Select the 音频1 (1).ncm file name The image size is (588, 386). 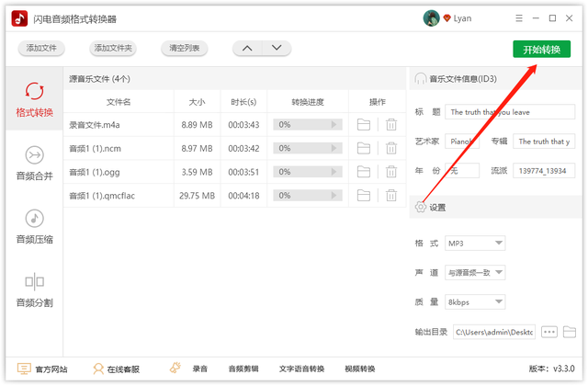(95, 149)
